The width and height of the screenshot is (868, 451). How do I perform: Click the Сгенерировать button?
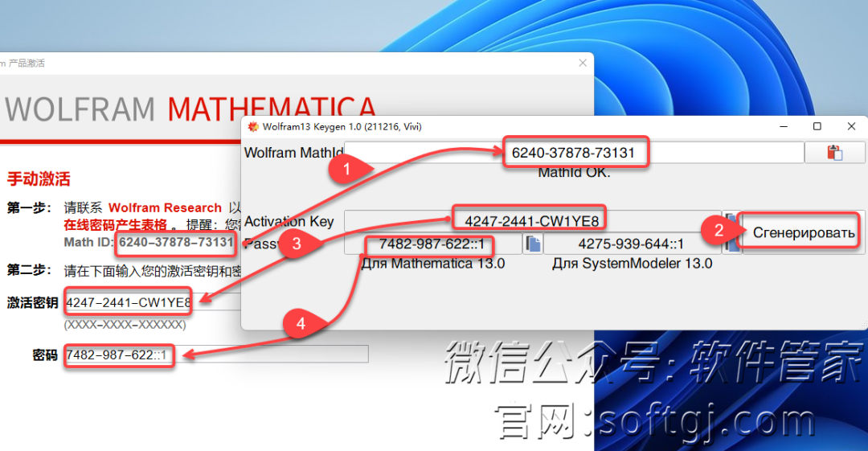tap(803, 232)
